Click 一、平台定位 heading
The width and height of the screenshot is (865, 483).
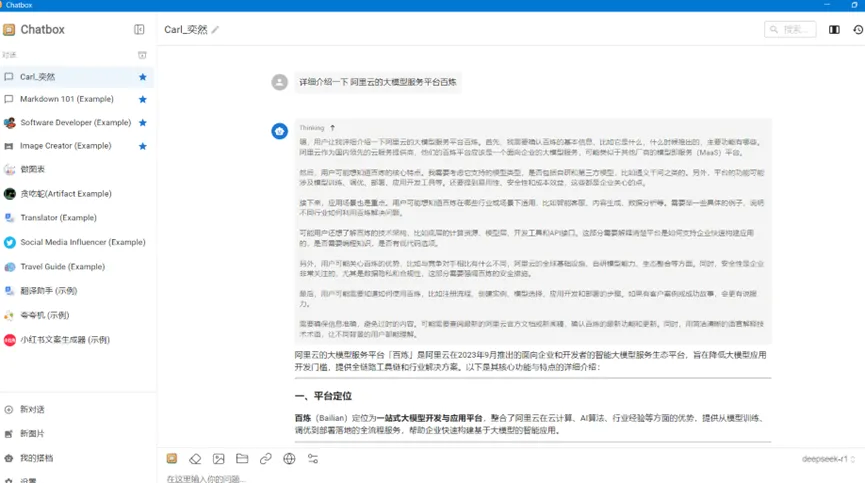pyautogui.click(x=323, y=396)
